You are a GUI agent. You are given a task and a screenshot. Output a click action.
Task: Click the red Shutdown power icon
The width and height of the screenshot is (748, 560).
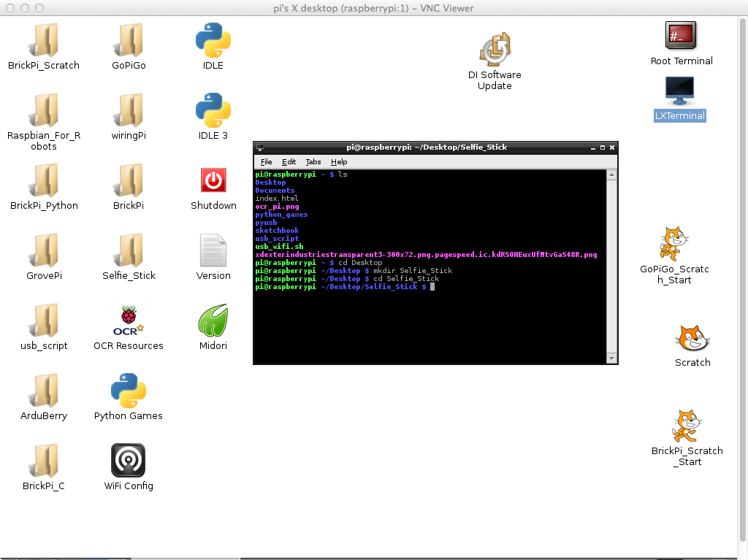point(213,180)
